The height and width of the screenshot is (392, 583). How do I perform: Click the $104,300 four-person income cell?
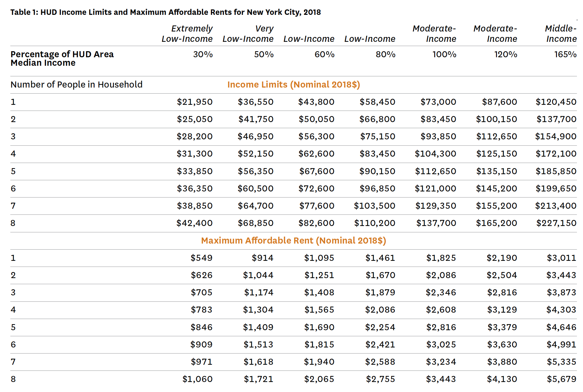point(435,154)
